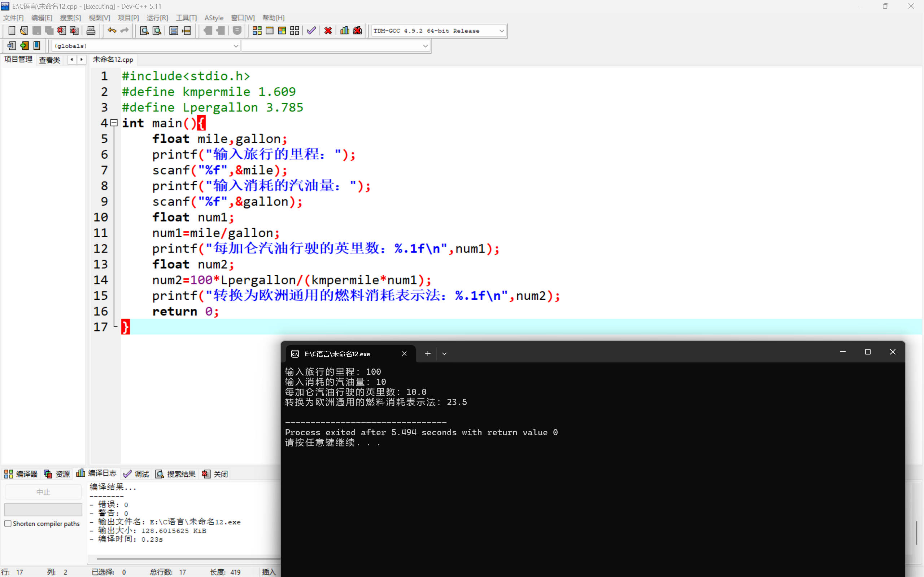The image size is (924, 577).
Task: Open the (globals) scope dropdown
Action: [x=236, y=46]
